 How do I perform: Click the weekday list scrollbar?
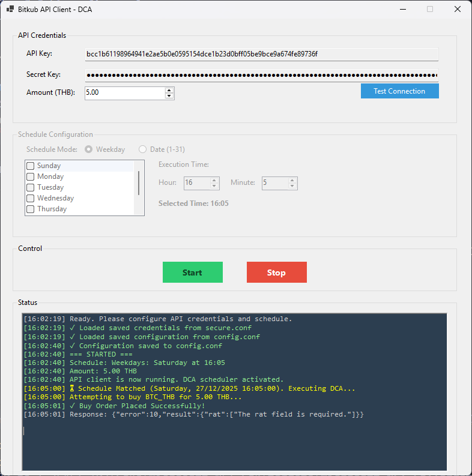click(139, 183)
